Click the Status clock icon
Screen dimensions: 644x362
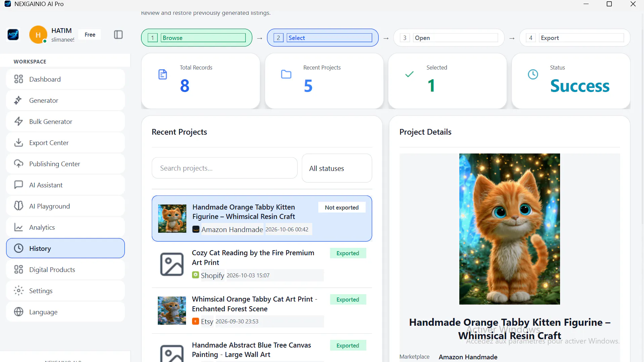(x=533, y=74)
